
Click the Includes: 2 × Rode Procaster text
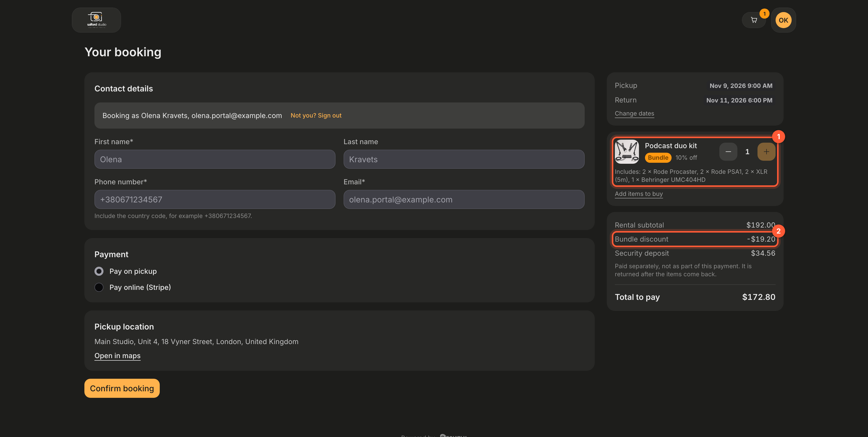pyautogui.click(x=691, y=176)
